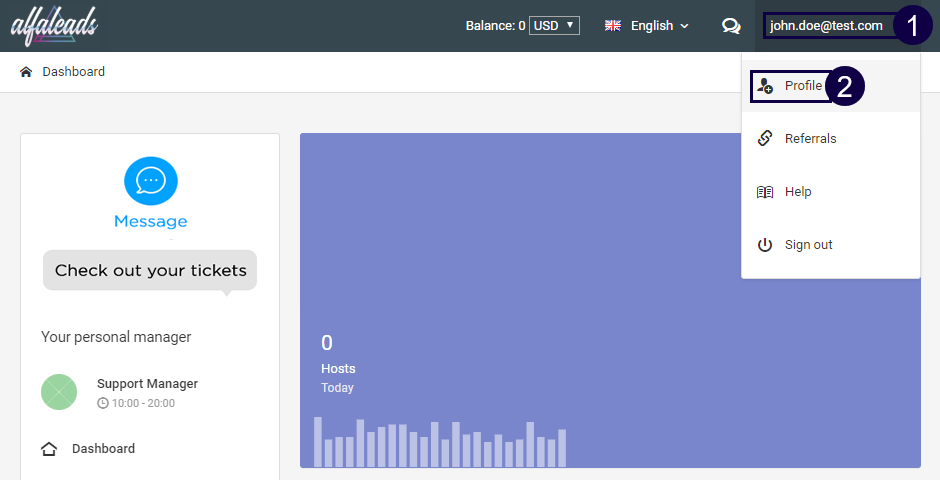
Task: Click the home icon in breadcrumb
Action: 26,72
